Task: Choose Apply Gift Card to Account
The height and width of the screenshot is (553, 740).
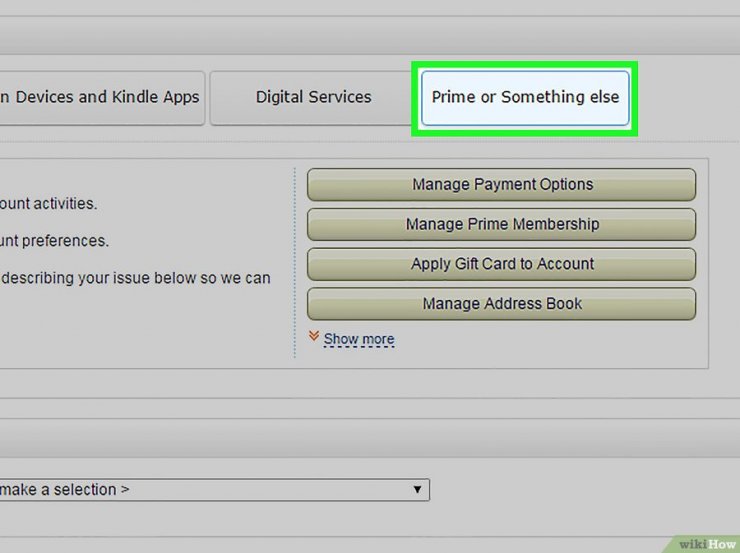Action: pyautogui.click(x=501, y=264)
